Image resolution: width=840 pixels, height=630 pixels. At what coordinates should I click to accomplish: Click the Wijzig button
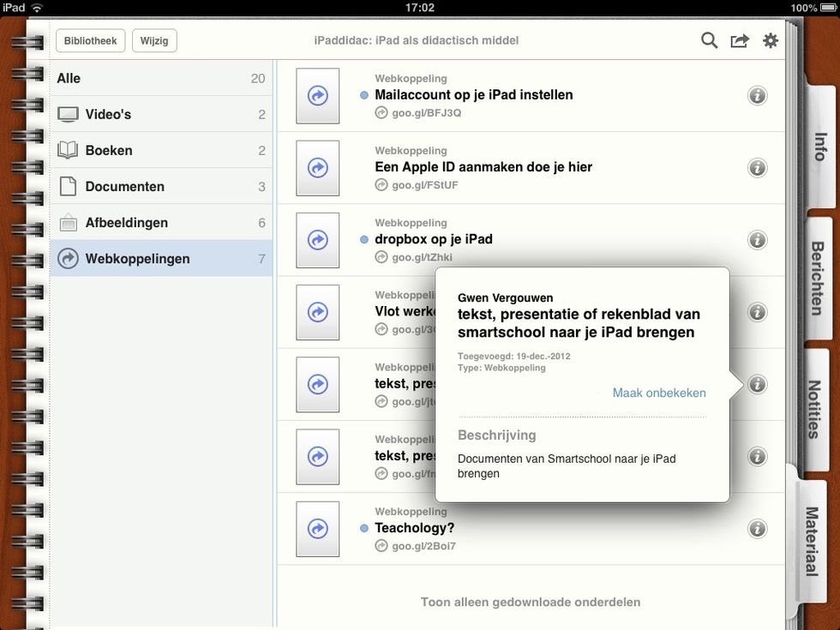click(154, 40)
